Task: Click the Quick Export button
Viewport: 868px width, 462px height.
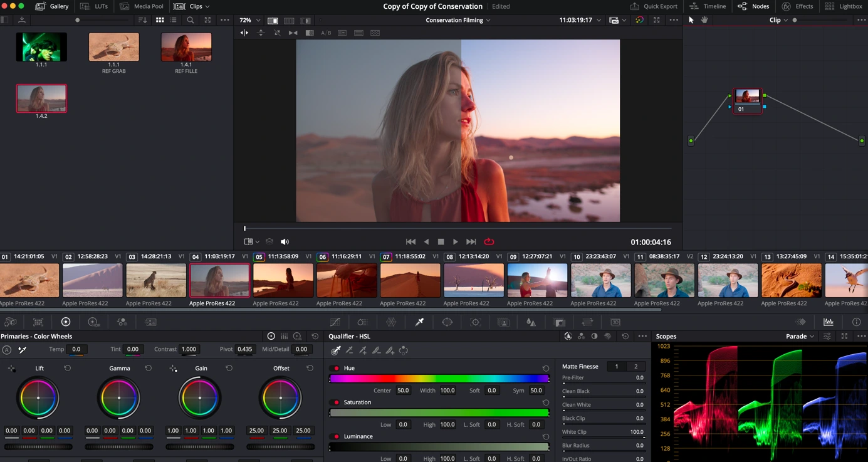Action: [654, 6]
